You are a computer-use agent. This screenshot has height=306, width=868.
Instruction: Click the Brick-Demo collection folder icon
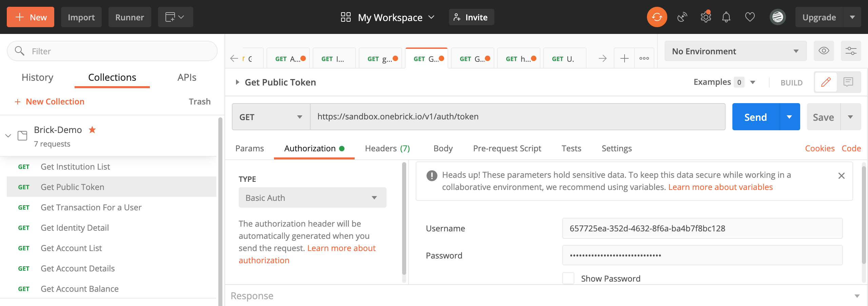pos(22,136)
